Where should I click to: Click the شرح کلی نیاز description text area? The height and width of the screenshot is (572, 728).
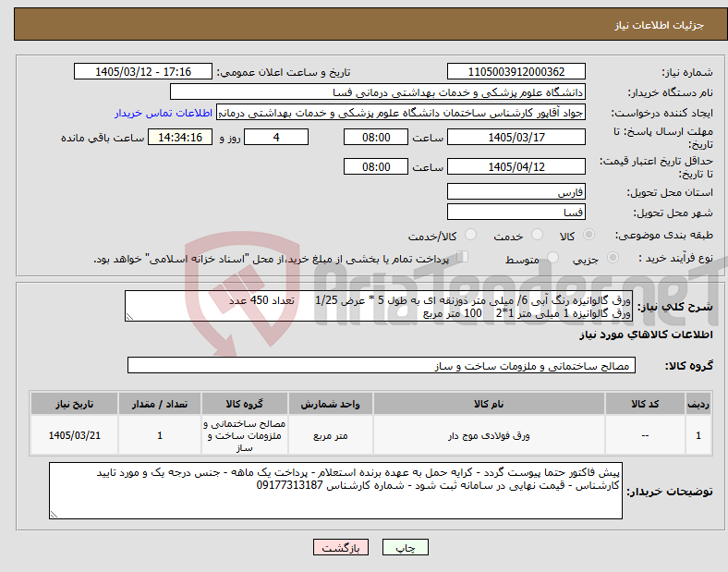[379, 306]
